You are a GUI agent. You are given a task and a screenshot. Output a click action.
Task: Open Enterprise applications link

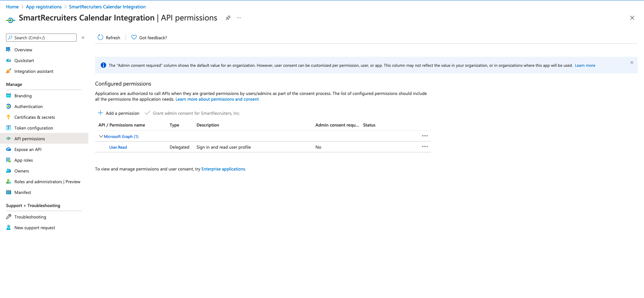click(x=223, y=169)
